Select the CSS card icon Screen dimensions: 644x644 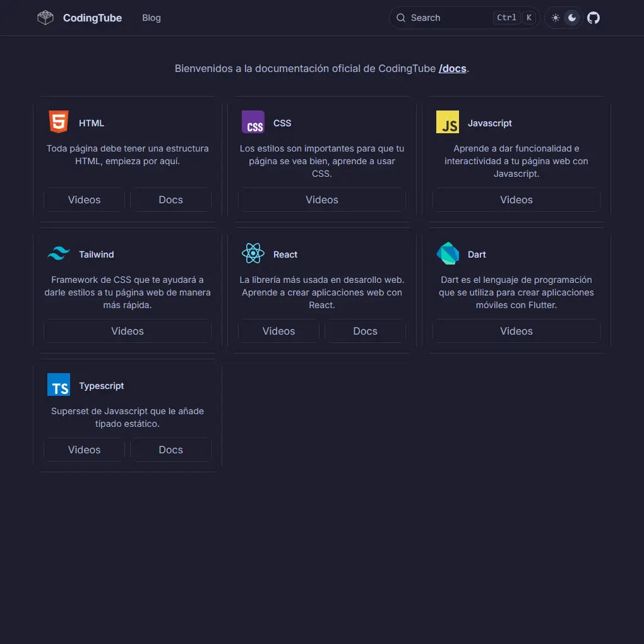click(253, 122)
